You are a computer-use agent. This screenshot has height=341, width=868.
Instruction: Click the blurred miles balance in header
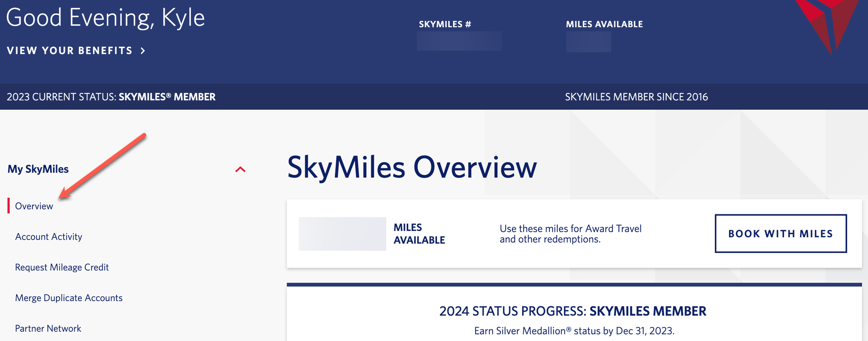(x=588, y=42)
